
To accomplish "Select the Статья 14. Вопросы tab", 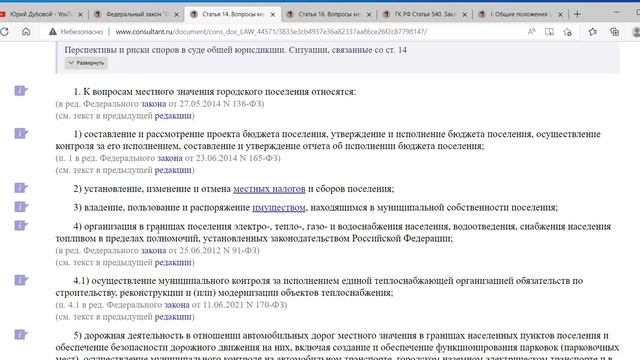I will 233,14.
